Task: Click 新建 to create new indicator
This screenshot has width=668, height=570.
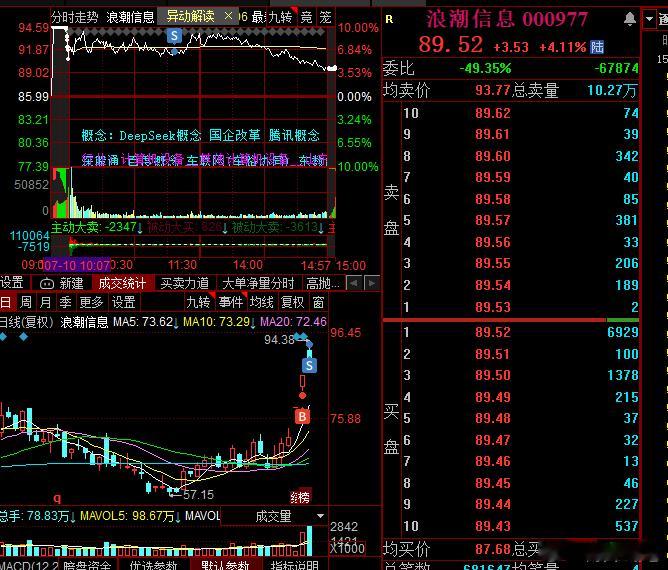Action: click(71, 283)
